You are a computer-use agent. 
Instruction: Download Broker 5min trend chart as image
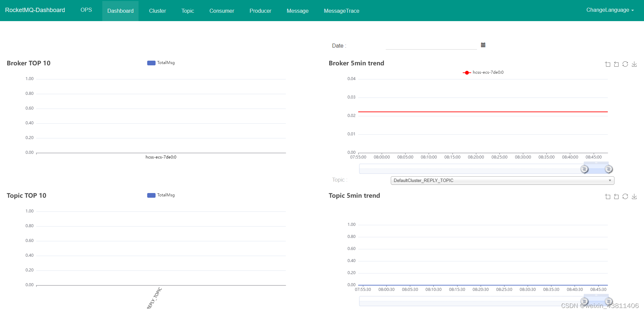(x=634, y=64)
